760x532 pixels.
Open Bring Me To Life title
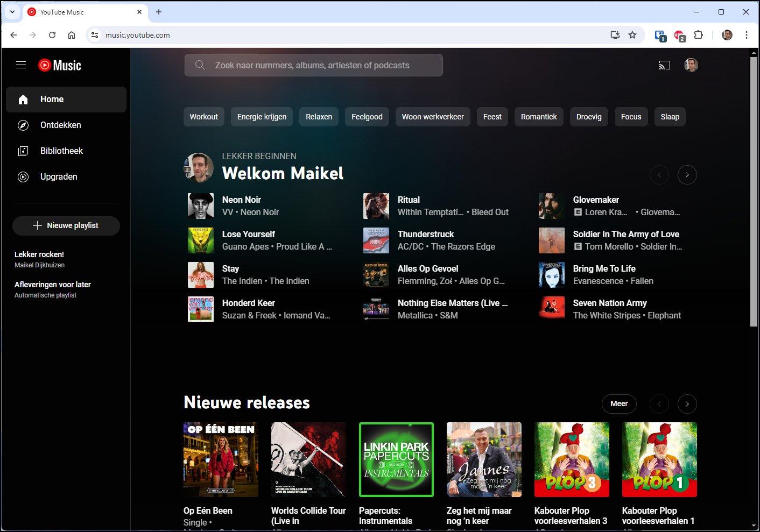tap(604, 269)
